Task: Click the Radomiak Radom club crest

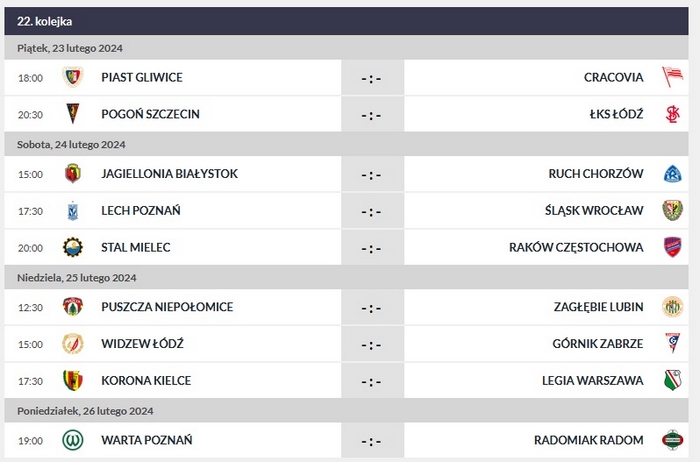Action: [x=672, y=440]
